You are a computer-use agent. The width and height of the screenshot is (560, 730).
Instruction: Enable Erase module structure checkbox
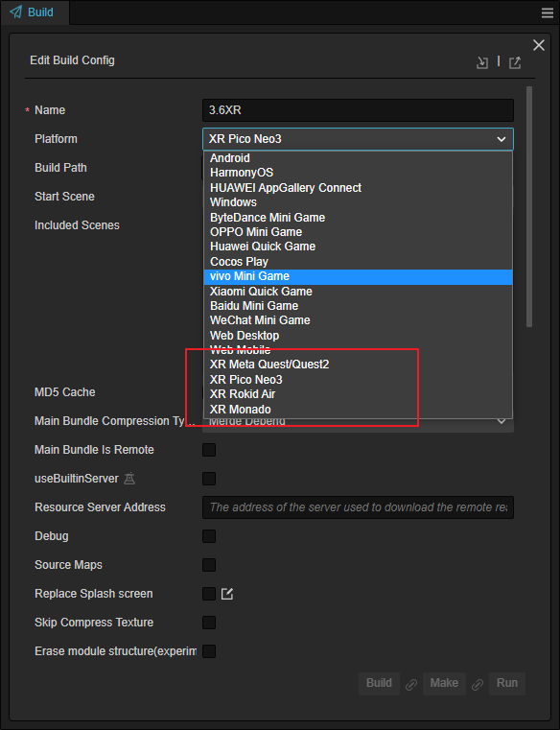209,650
